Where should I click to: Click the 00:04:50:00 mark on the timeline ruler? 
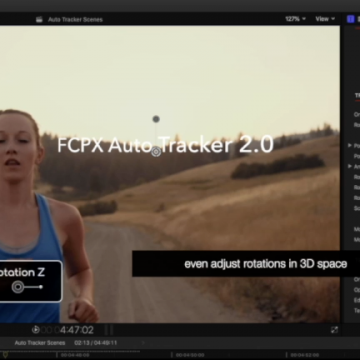click(x=191, y=355)
